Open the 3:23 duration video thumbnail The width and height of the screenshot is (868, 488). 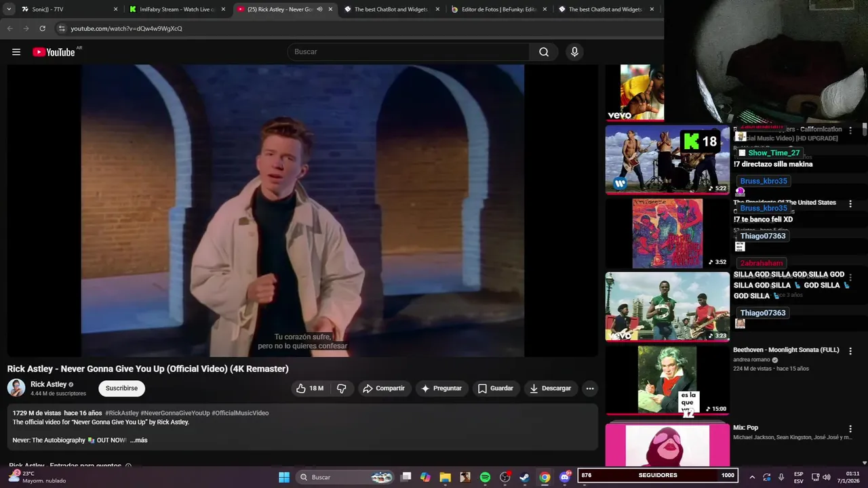[667, 306]
